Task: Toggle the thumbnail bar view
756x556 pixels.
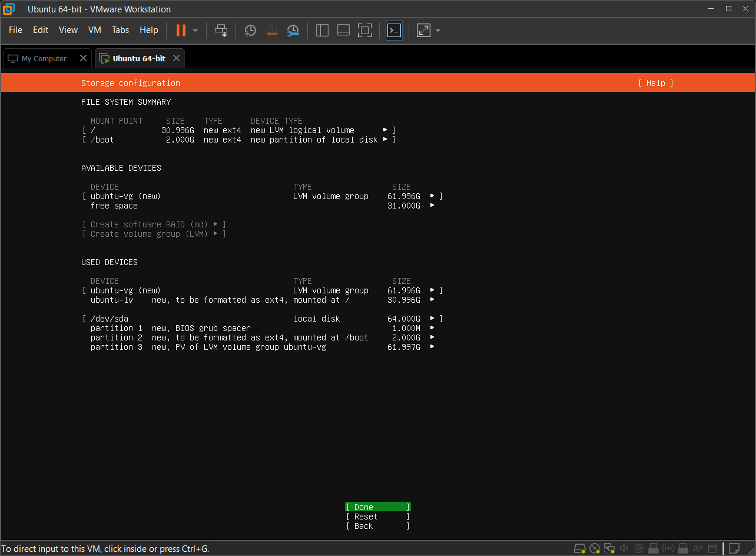Action: 343,30
